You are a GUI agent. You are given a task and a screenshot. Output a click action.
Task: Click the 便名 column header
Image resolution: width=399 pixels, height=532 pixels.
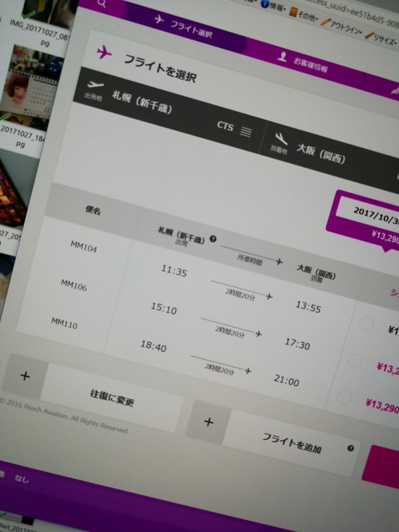93,210
